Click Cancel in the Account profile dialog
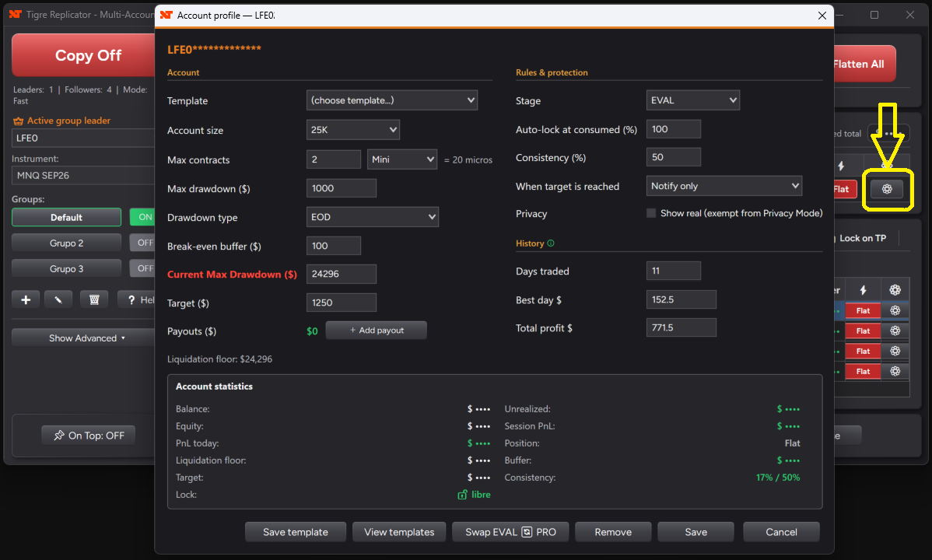The width and height of the screenshot is (932, 560). 782,532
